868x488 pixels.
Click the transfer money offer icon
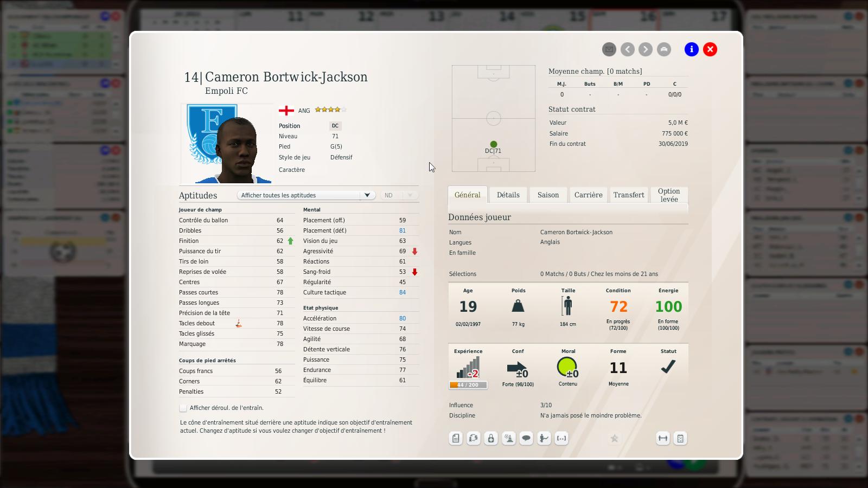(474, 438)
